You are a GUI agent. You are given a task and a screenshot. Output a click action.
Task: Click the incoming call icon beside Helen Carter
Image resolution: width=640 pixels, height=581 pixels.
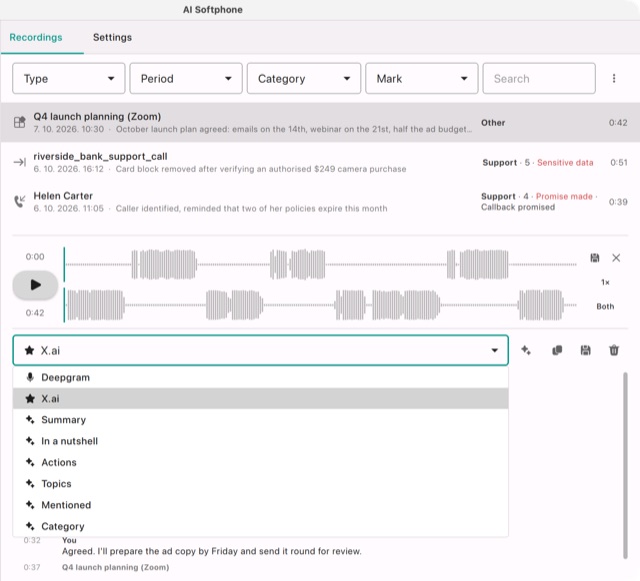19,201
